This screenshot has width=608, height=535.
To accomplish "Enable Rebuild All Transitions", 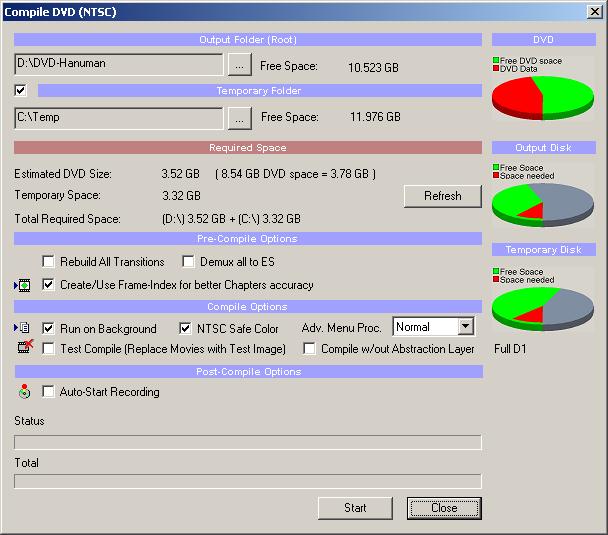I will (x=48, y=262).
